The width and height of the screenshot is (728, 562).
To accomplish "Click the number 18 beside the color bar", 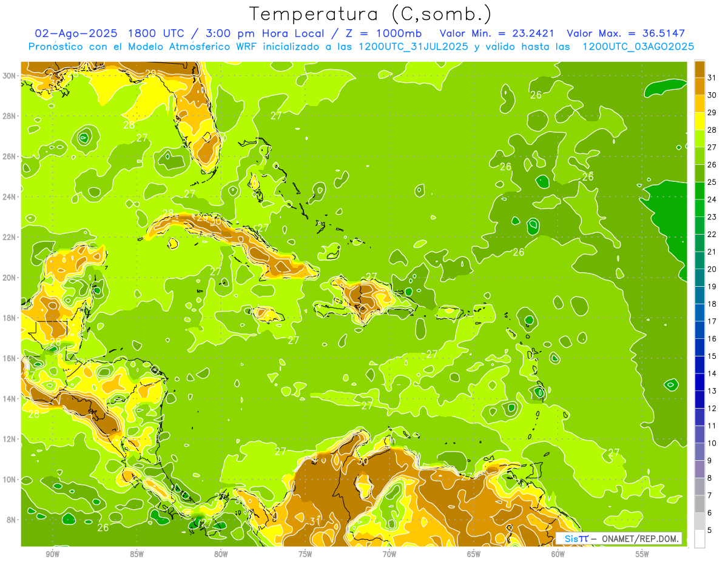I will pyautogui.click(x=713, y=304).
